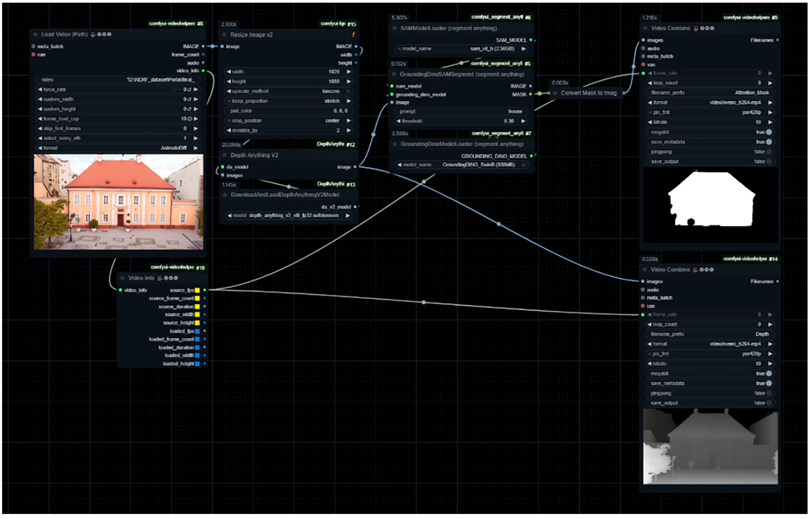812x519 pixels.
Task: Toggle pingpong in Attention_Mask Video Combine
Action: [x=769, y=152]
